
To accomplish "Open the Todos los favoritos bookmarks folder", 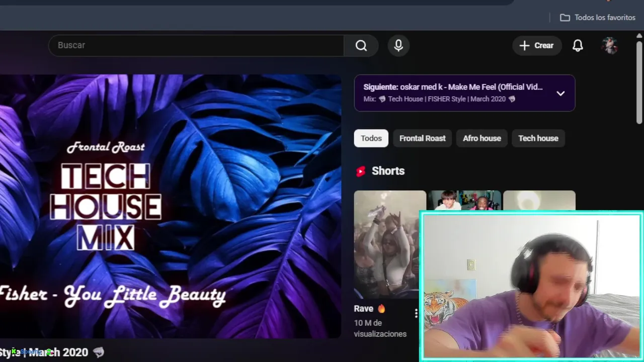I will [598, 18].
